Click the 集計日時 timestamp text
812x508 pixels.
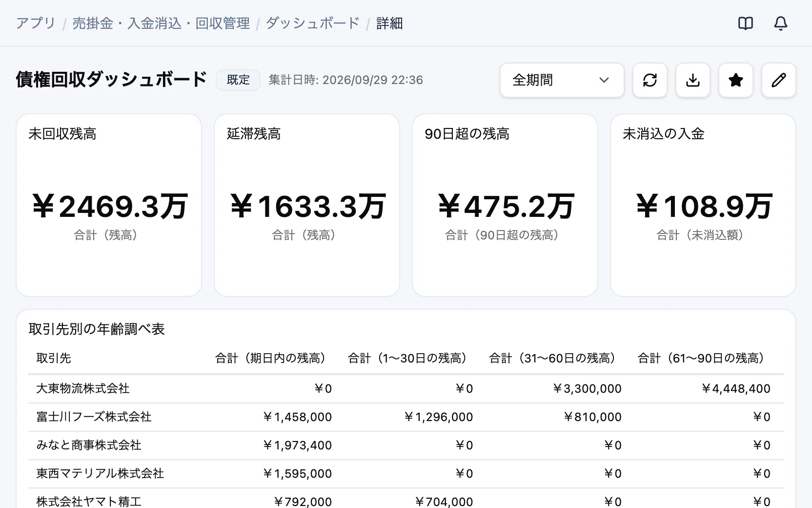point(345,80)
